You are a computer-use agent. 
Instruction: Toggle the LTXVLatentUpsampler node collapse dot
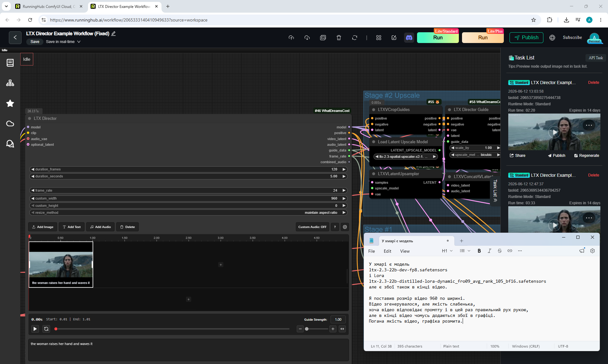point(374,174)
